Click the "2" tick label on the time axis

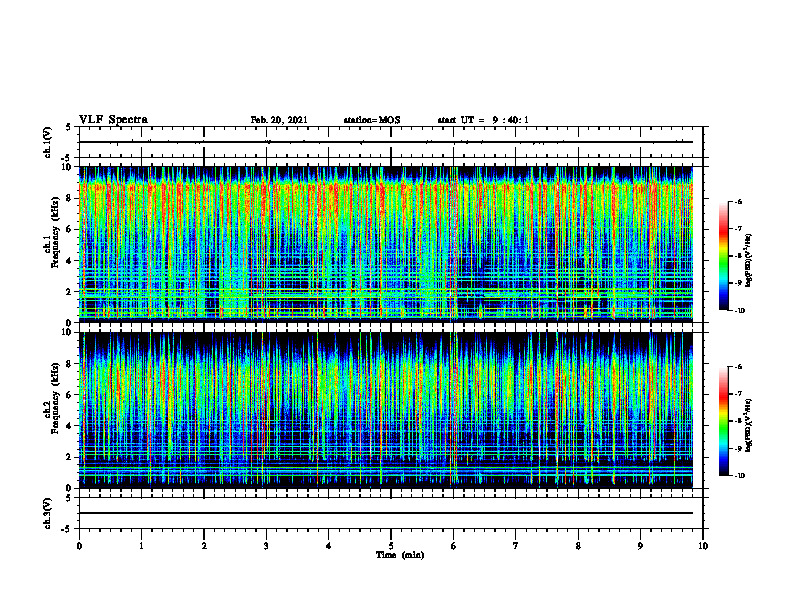204,546
